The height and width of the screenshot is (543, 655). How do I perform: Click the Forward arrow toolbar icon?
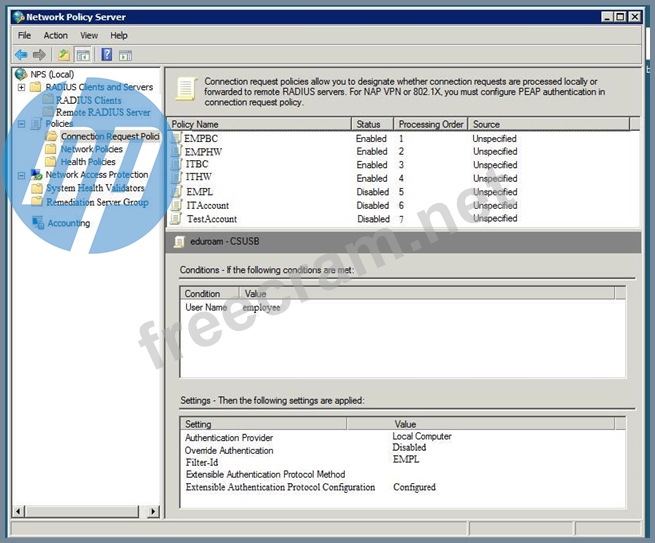point(39,55)
